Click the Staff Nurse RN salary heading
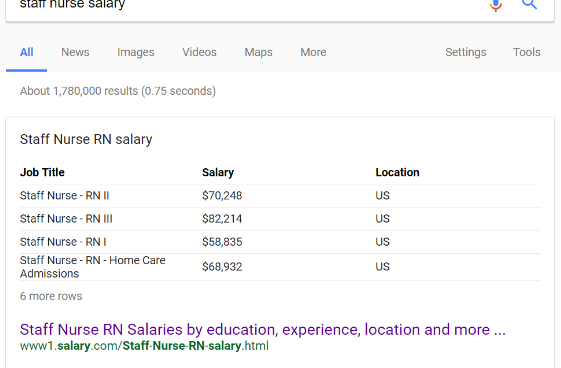The width and height of the screenshot is (561, 368). pos(86,139)
